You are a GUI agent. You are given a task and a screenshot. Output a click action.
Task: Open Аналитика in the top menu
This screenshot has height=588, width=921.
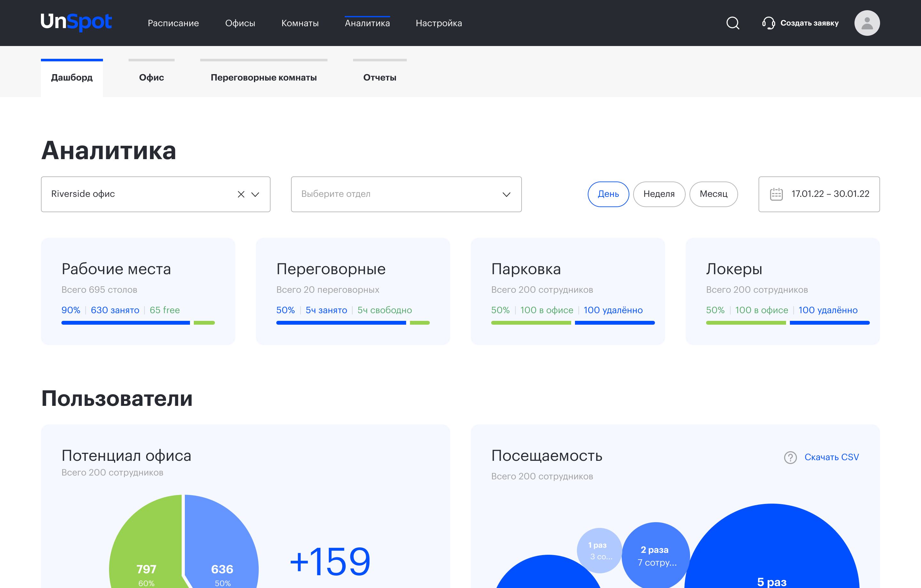tap(367, 23)
